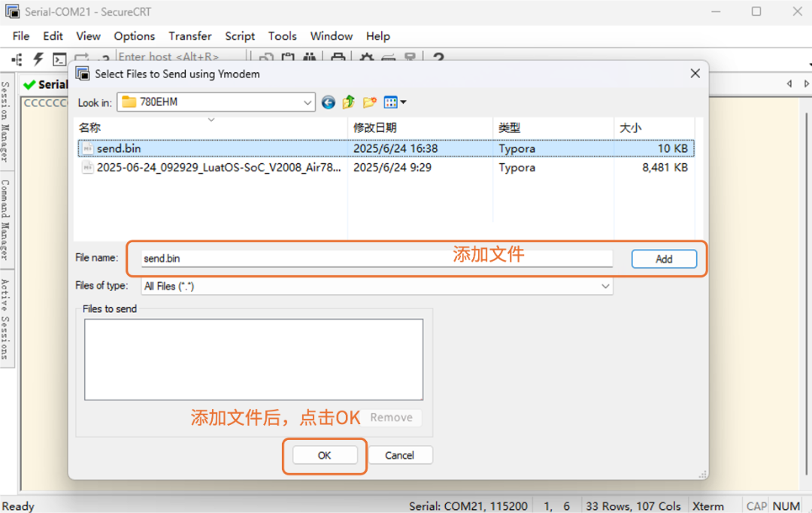Navigate back using the blue back arrow
The image size is (812, 513).
click(328, 102)
